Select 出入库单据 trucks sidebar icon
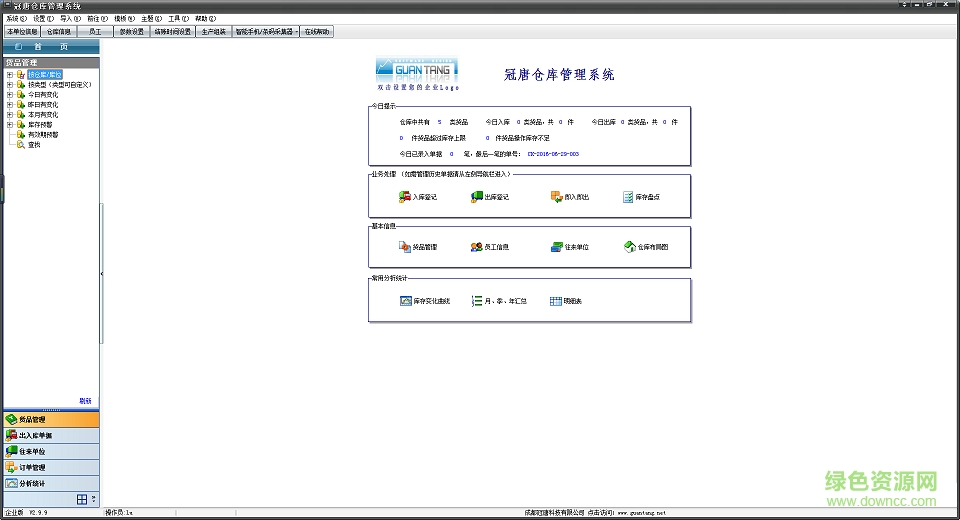 point(11,435)
